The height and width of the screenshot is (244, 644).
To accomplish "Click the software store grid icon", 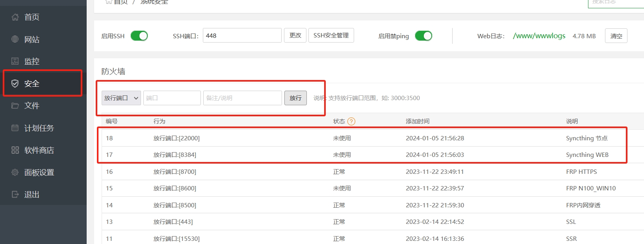I will 15,150.
